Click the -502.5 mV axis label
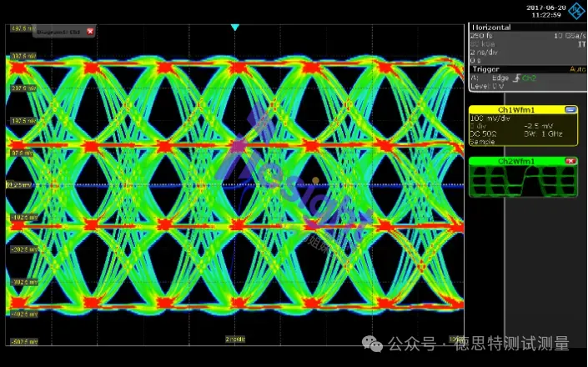The height and width of the screenshot is (367, 588). (24, 342)
